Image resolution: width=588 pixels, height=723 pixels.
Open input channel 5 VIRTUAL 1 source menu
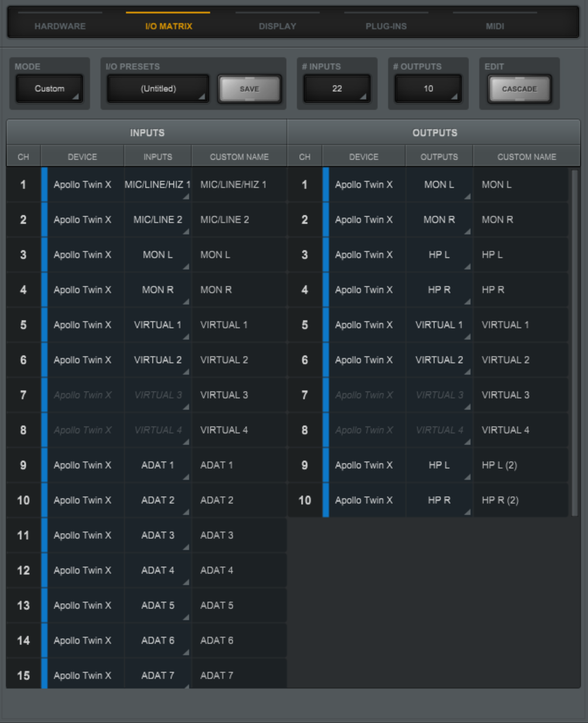pos(158,325)
